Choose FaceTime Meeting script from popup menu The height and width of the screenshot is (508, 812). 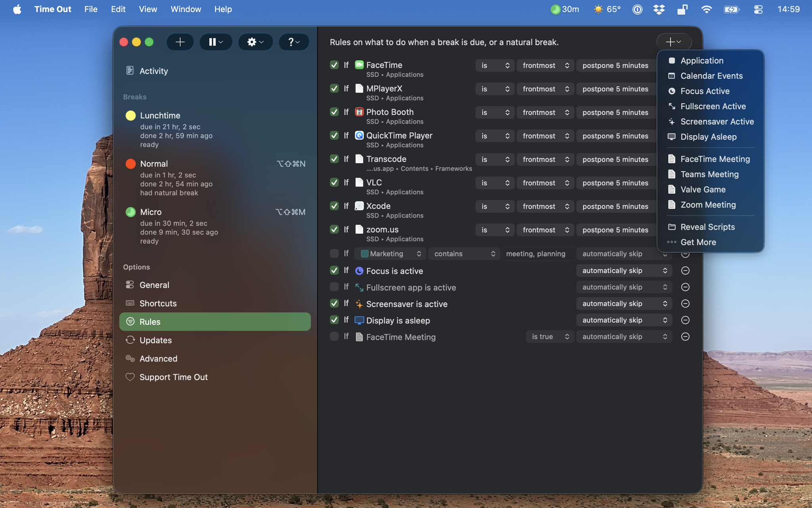pos(710,159)
